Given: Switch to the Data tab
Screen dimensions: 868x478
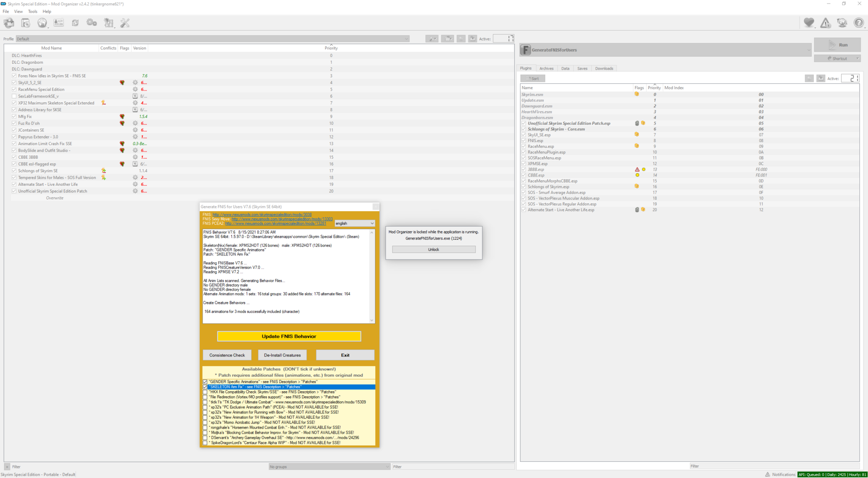Looking at the screenshot, I should (x=565, y=68).
